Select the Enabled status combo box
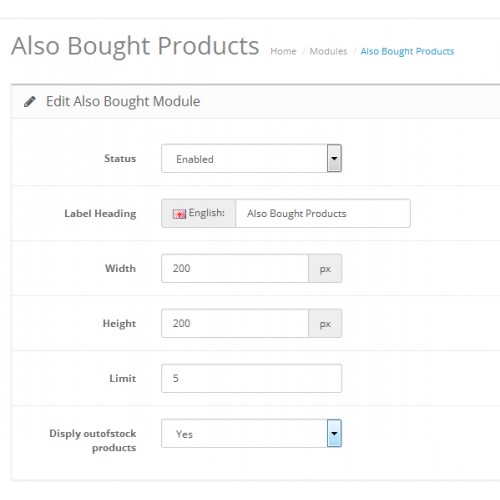500x500 pixels. [251, 158]
